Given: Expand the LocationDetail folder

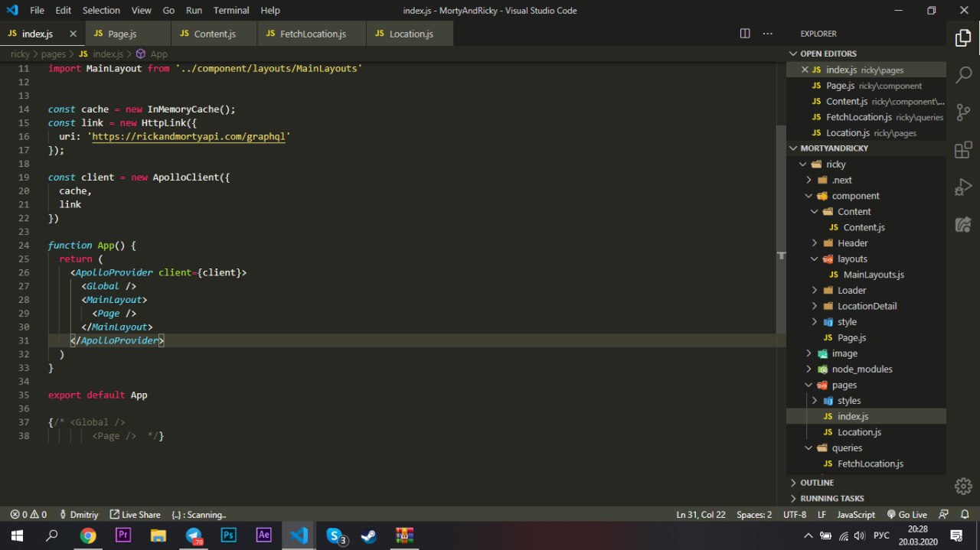Looking at the screenshot, I should 866,306.
